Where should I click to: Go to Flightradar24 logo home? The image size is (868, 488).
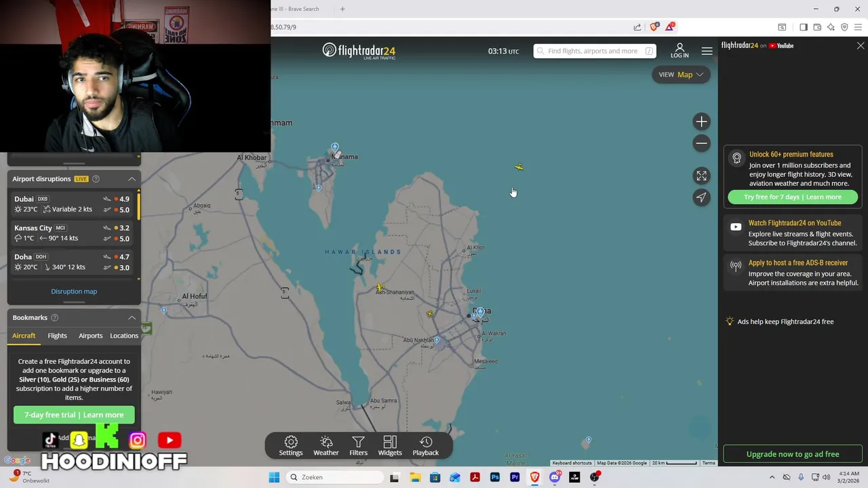(x=359, y=51)
